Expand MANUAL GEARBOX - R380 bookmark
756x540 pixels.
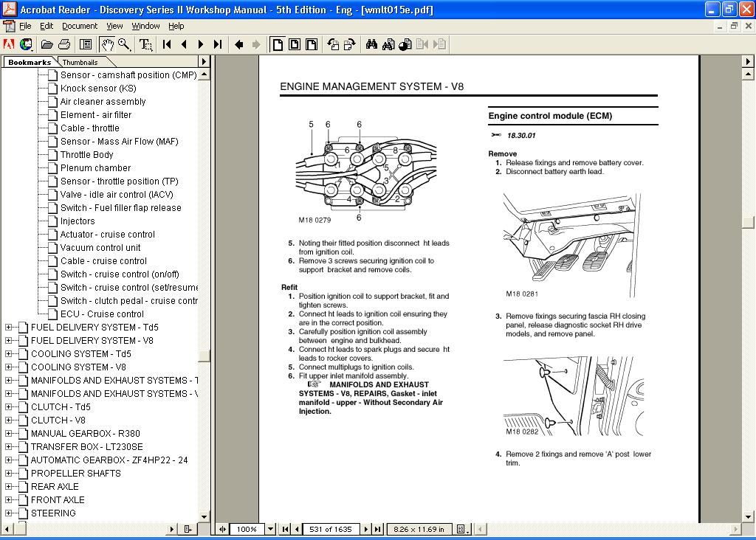(8, 434)
